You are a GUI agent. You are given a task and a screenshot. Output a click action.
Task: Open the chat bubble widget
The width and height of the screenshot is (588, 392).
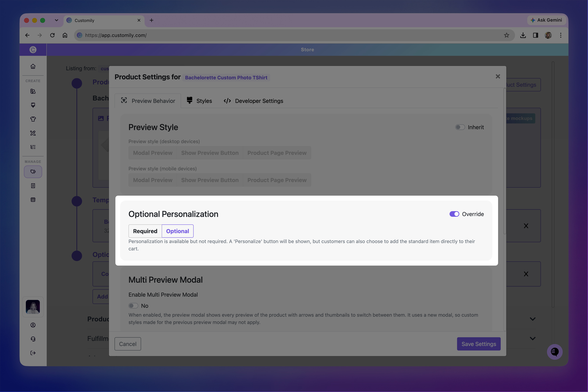555,352
